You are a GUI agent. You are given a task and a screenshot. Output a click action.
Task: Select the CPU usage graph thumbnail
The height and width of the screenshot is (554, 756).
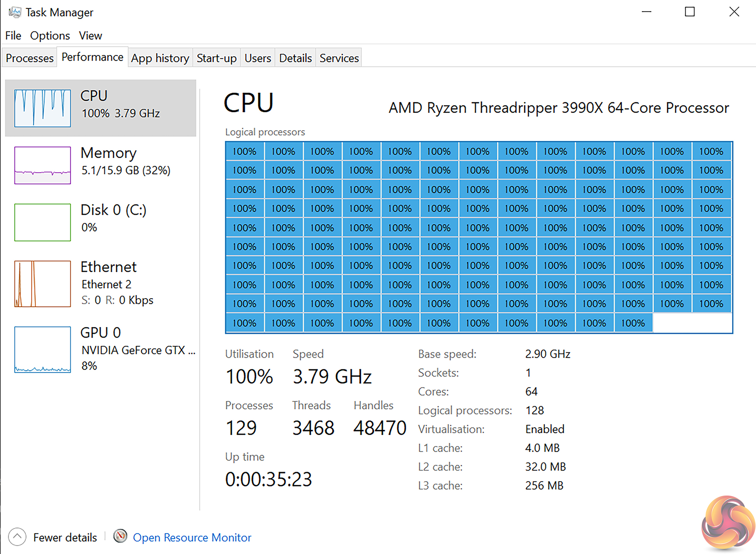click(42, 108)
